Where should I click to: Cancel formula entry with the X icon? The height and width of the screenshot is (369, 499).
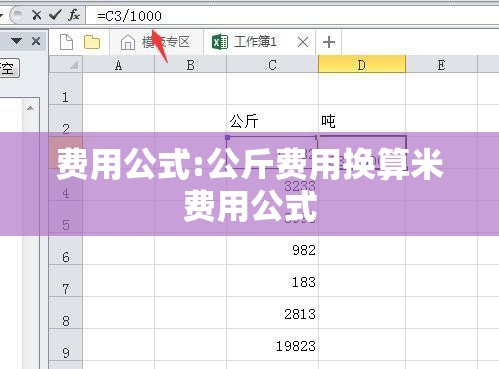point(37,15)
